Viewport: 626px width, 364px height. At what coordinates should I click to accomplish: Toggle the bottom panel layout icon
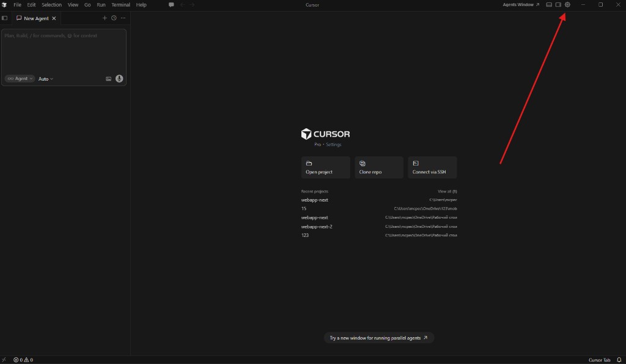pos(549,5)
